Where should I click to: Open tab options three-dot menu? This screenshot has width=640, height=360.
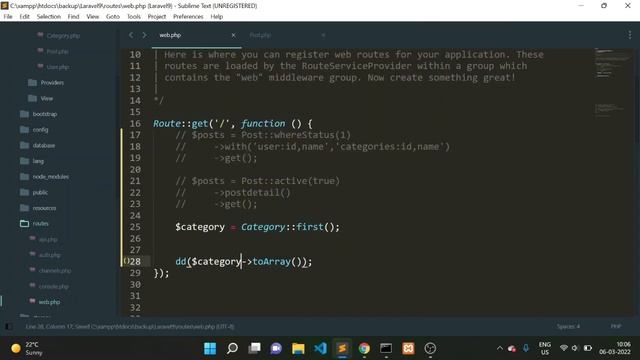coord(630,35)
